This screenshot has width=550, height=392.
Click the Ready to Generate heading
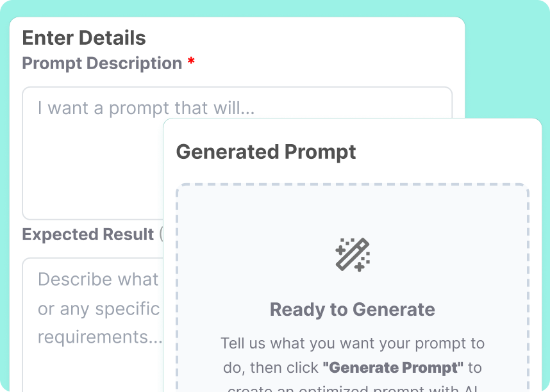pyautogui.click(x=352, y=309)
